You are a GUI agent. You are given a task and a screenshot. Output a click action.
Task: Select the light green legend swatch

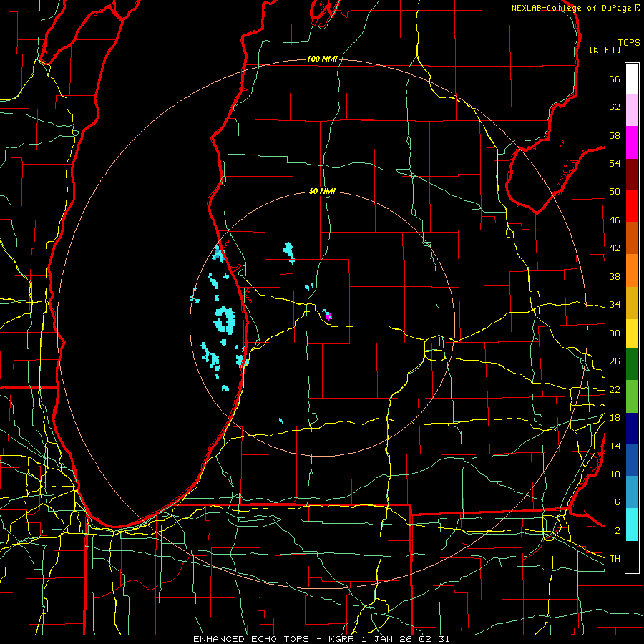pos(632,396)
